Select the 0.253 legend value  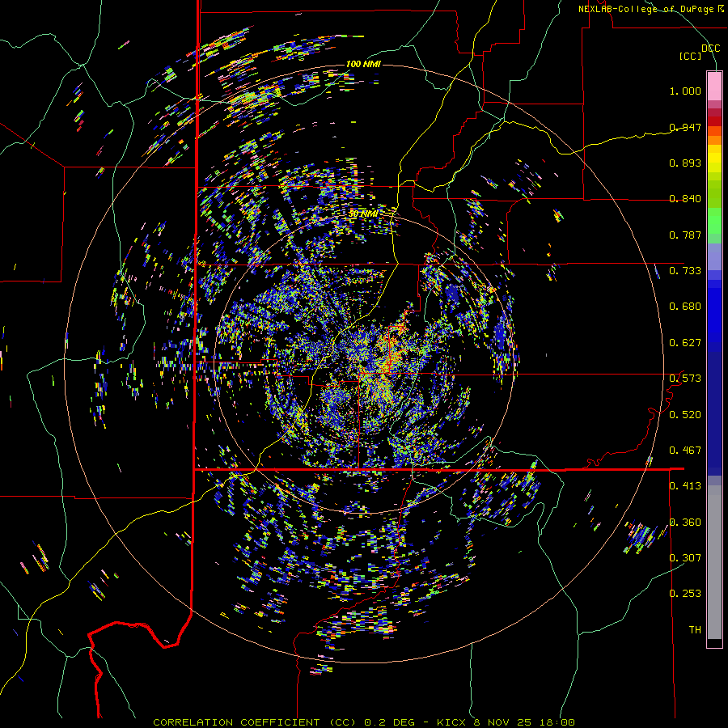pyautogui.click(x=685, y=594)
